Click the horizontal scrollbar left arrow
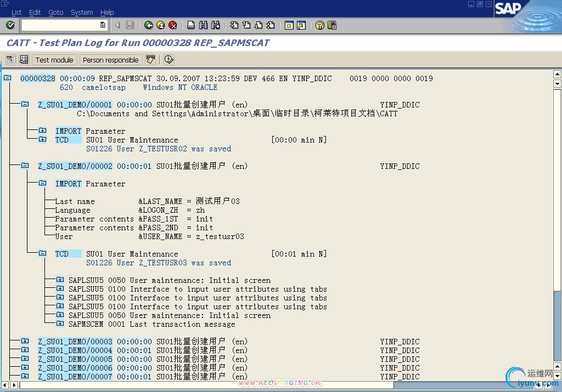This screenshot has height=392, width=562. tap(4, 385)
